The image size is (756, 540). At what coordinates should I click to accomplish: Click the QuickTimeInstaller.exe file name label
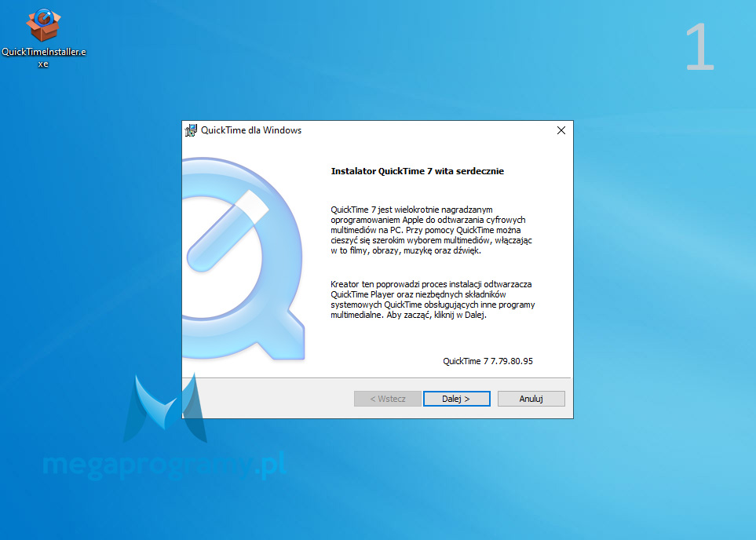pyautogui.click(x=44, y=57)
